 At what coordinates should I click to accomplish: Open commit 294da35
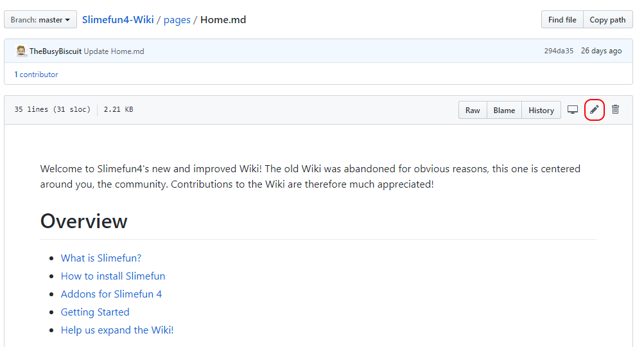click(x=559, y=51)
